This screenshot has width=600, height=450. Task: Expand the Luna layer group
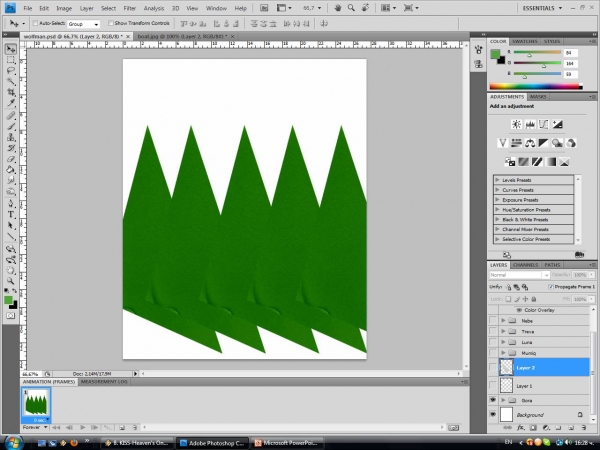504,342
